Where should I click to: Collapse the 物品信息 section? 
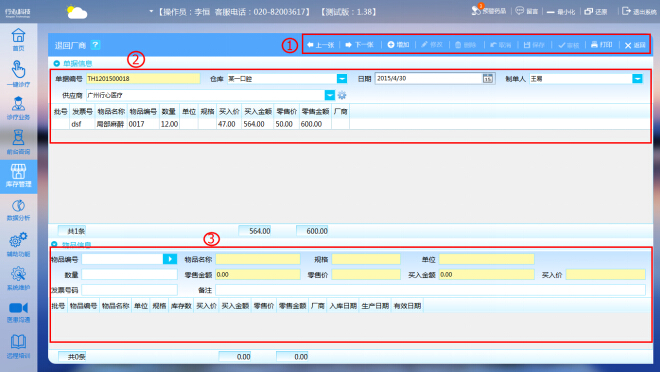[54, 244]
